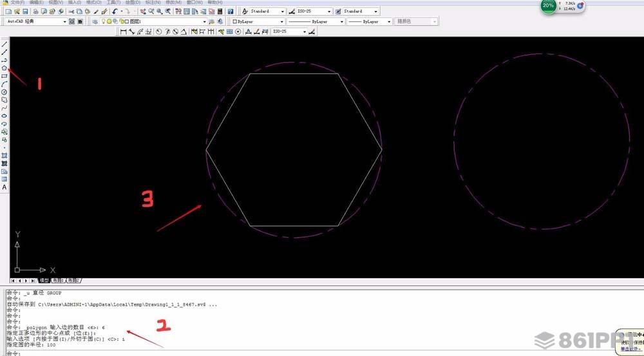Click the Linear dimension icon
644x356 pixels.
coord(123,32)
